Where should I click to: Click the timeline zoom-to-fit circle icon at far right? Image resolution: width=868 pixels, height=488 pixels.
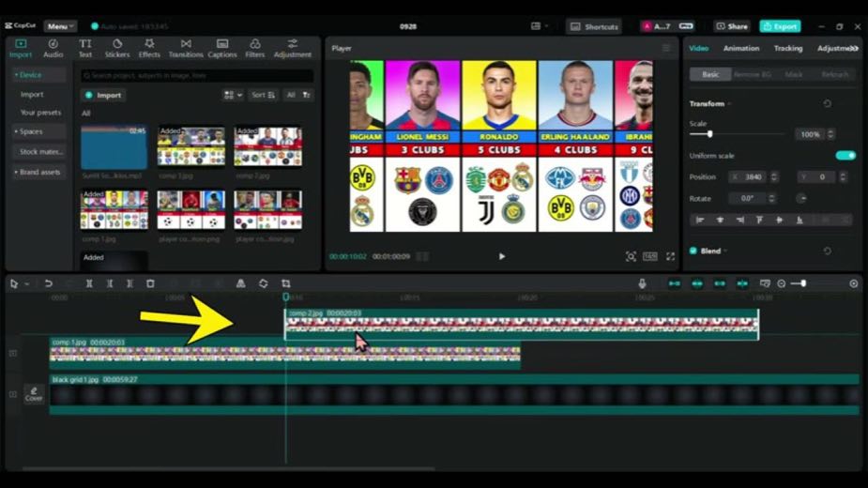coord(854,283)
